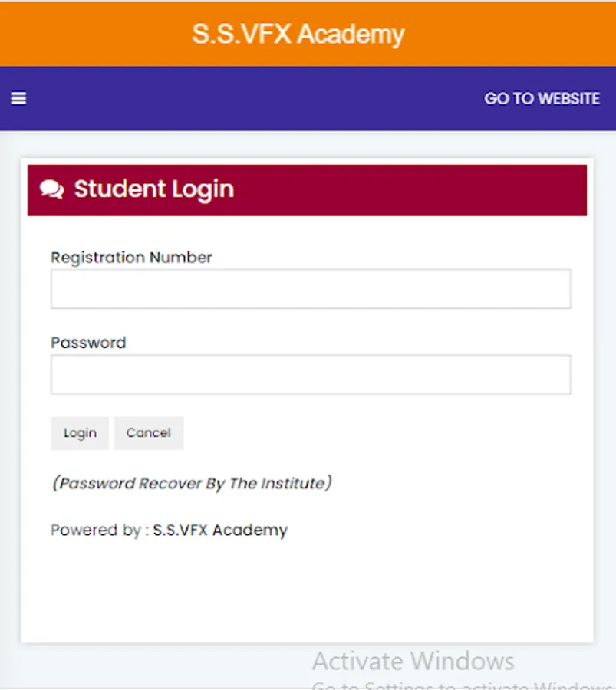Click the word 'Academy' in the orange header
616x690 pixels.
pos(351,35)
